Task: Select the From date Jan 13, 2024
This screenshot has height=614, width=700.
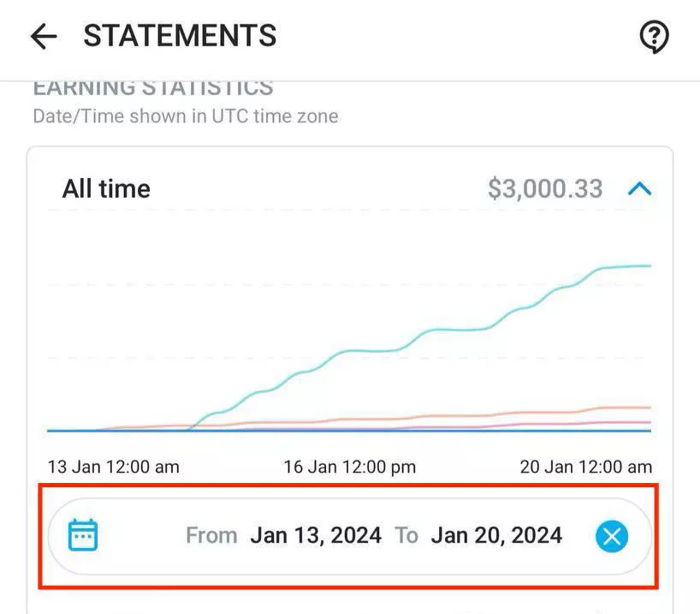Action: tap(316, 535)
